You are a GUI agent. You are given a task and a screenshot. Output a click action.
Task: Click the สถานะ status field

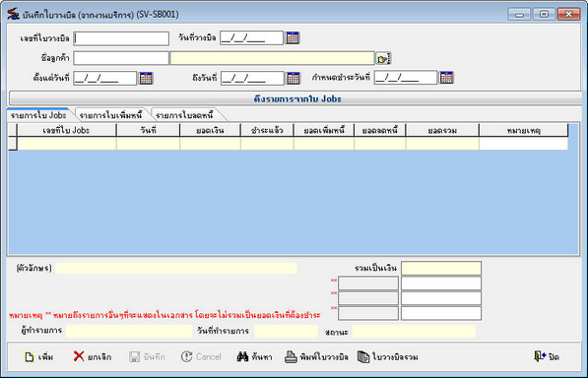coord(414,331)
